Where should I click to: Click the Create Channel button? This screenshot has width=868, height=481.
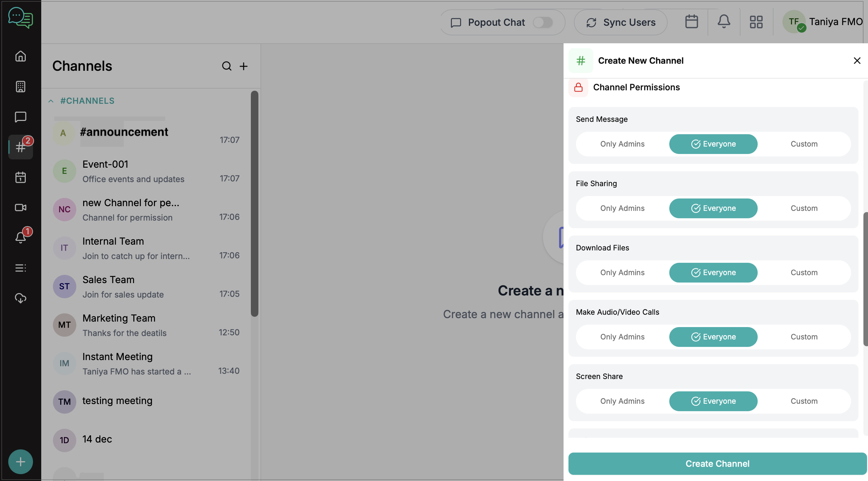coord(717,463)
